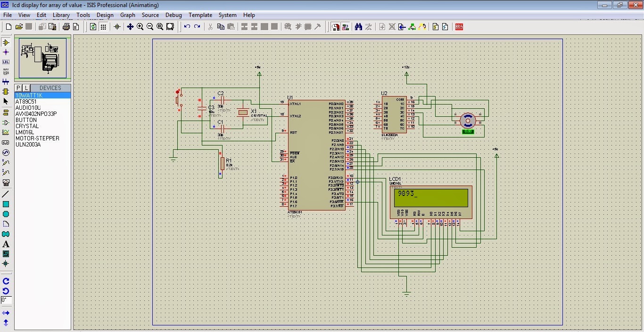
Task: Open the Library menu
Action: (x=61, y=15)
